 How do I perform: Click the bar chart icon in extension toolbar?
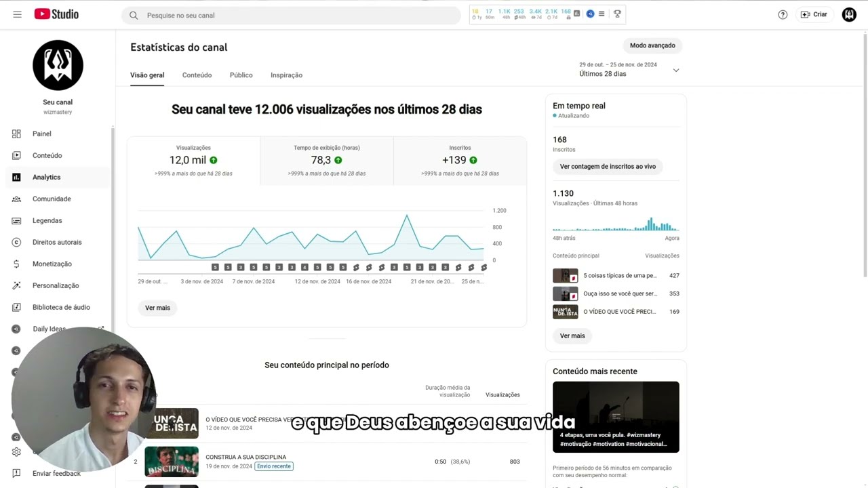tap(577, 14)
